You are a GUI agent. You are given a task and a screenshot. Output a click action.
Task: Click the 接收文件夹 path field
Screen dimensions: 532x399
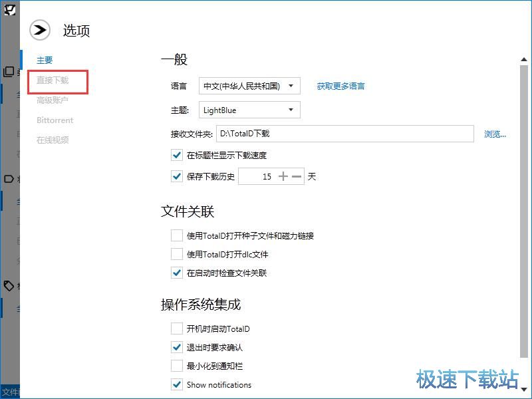coord(344,134)
